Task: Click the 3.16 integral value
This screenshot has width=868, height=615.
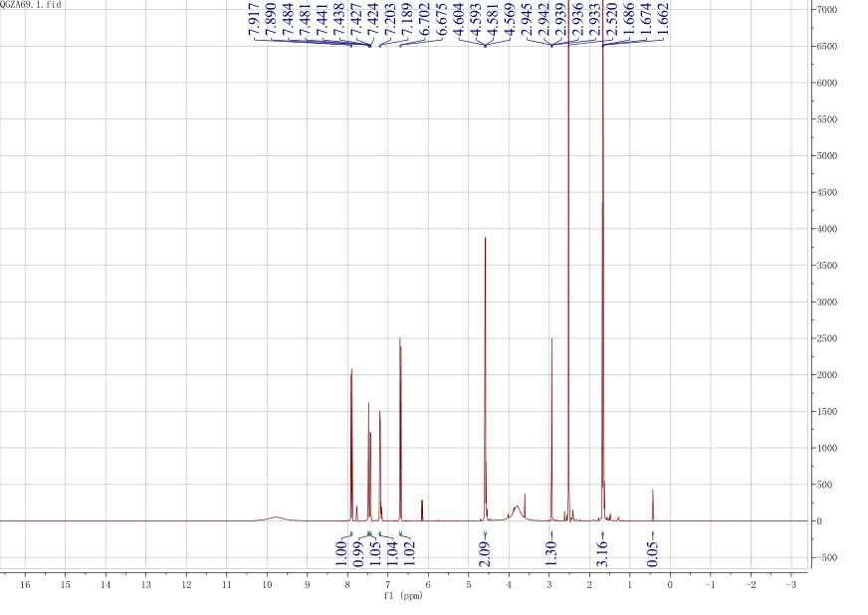Action: [x=602, y=553]
